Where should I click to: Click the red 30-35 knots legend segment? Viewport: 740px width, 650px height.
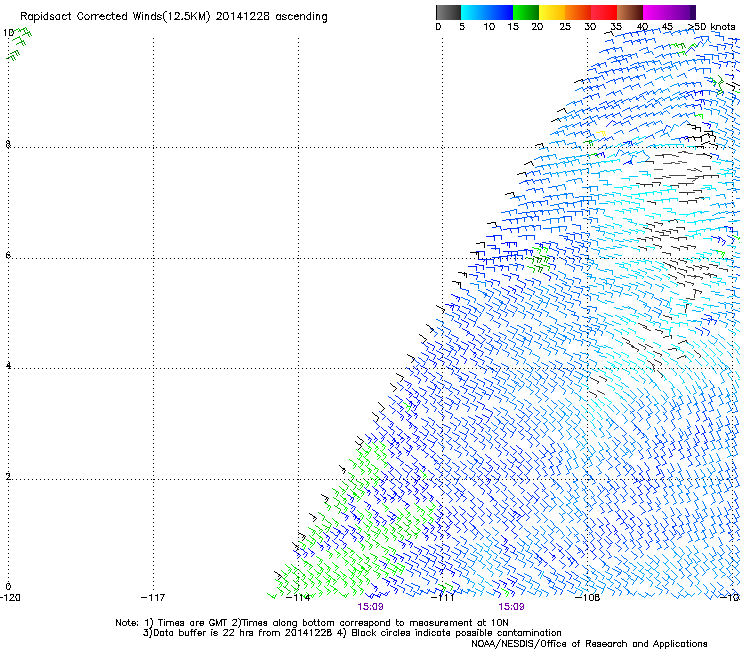pos(604,12)
